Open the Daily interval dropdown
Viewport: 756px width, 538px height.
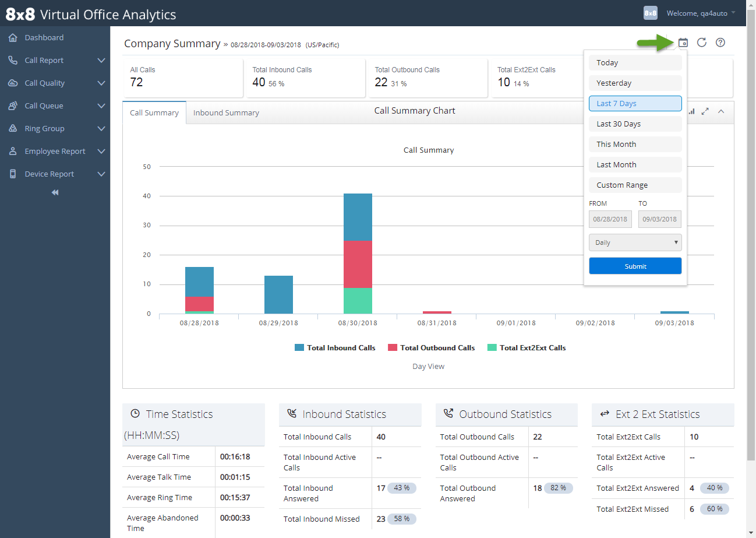635,242
